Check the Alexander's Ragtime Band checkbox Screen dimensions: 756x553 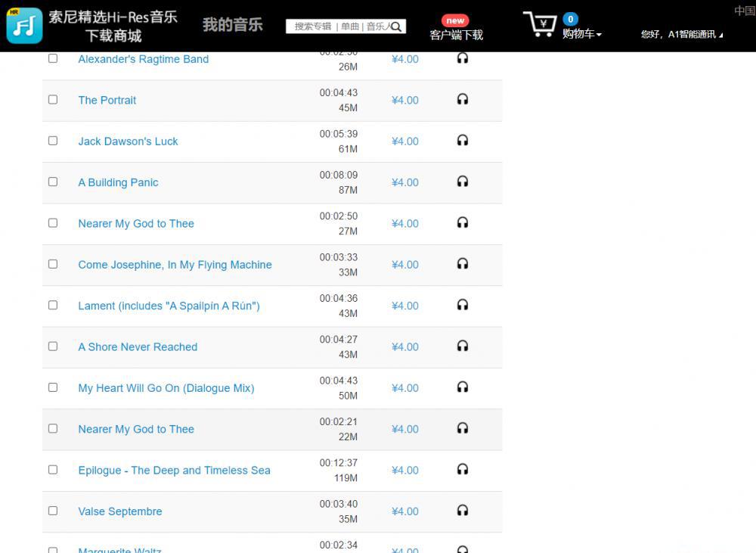coord(53,58)
